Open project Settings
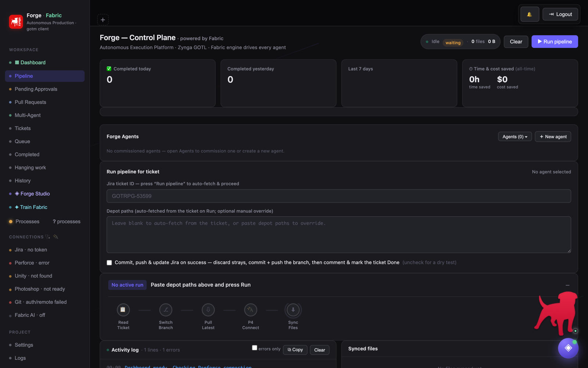 (45, 345)
